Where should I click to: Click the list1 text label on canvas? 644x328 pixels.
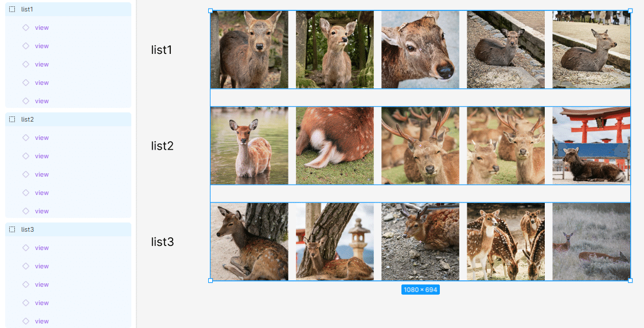[161, 50]
